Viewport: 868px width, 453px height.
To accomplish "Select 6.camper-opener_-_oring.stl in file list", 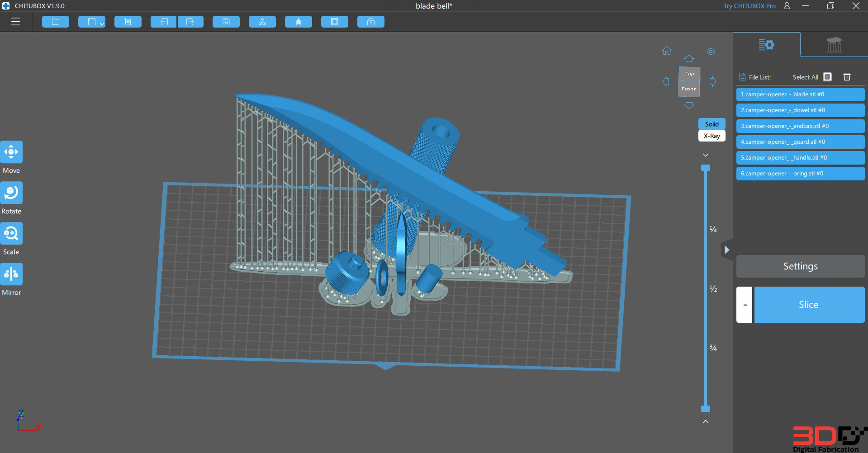I will (800, 174).
